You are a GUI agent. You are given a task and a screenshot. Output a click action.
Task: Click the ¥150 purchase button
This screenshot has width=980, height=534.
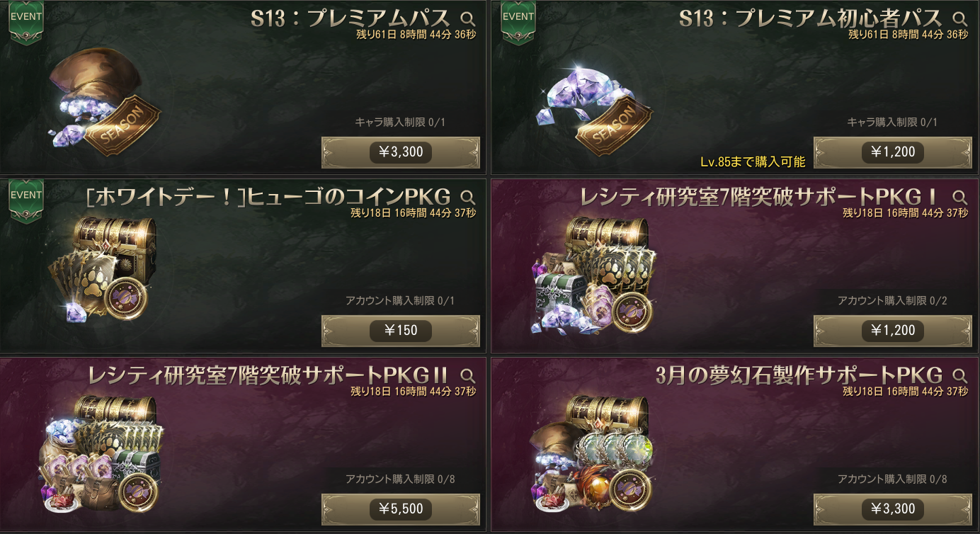click(401, 331)
